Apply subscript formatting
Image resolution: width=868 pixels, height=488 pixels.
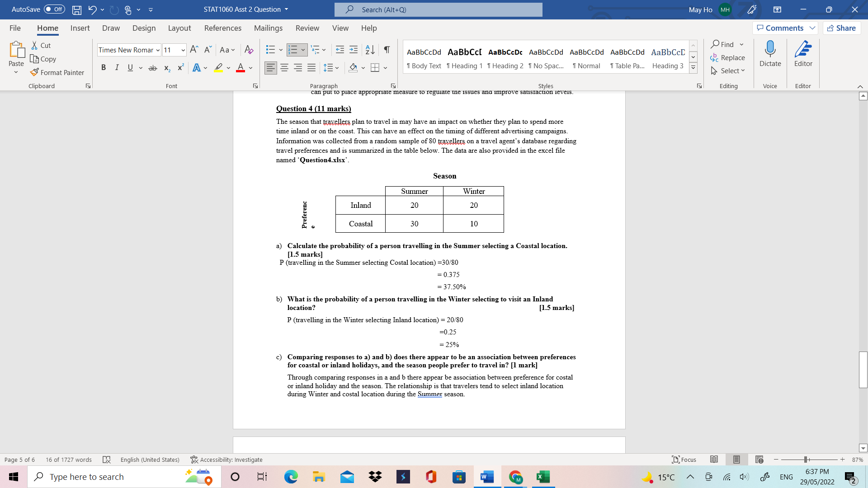coord(166,68)
